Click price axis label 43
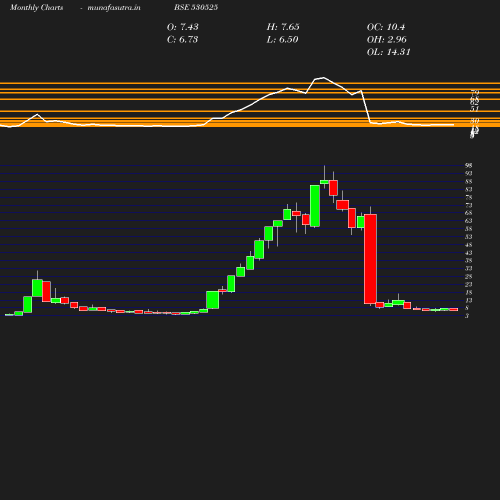The width and height of the screenshot is (500, 500). click(x=469, y=253)
